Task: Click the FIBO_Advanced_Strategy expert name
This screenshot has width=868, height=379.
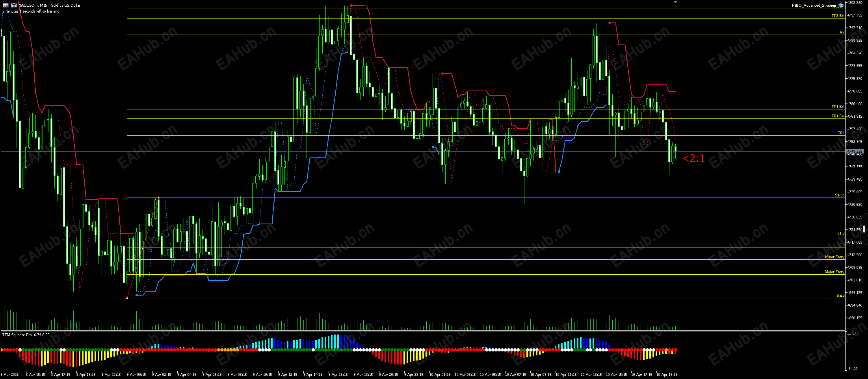Action: click(814, 6)
